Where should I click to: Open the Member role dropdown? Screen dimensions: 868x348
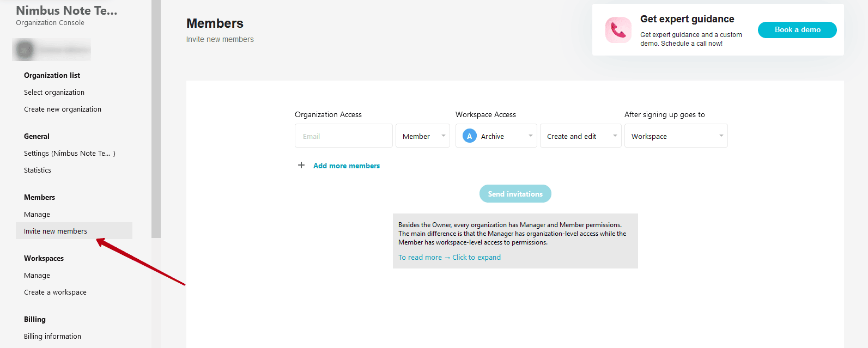click(x=422, y=136)
